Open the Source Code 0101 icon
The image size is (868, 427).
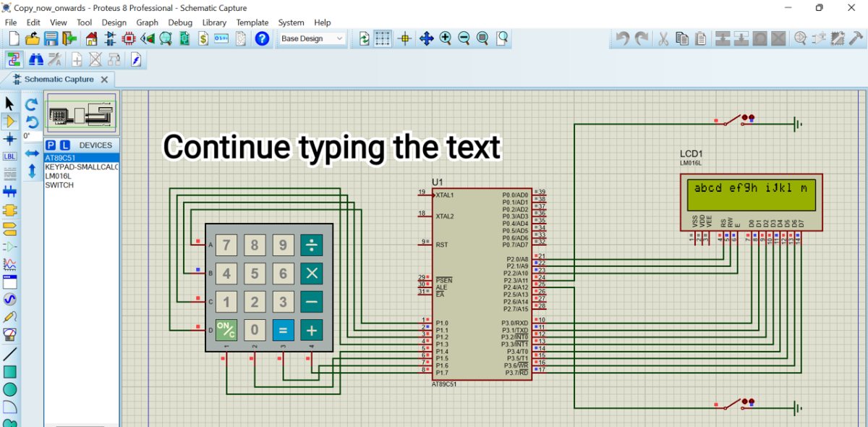[221, 38]
